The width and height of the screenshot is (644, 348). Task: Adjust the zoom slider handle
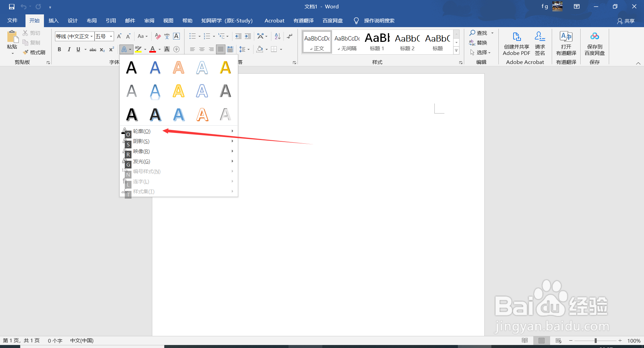(x=596, y=341)
